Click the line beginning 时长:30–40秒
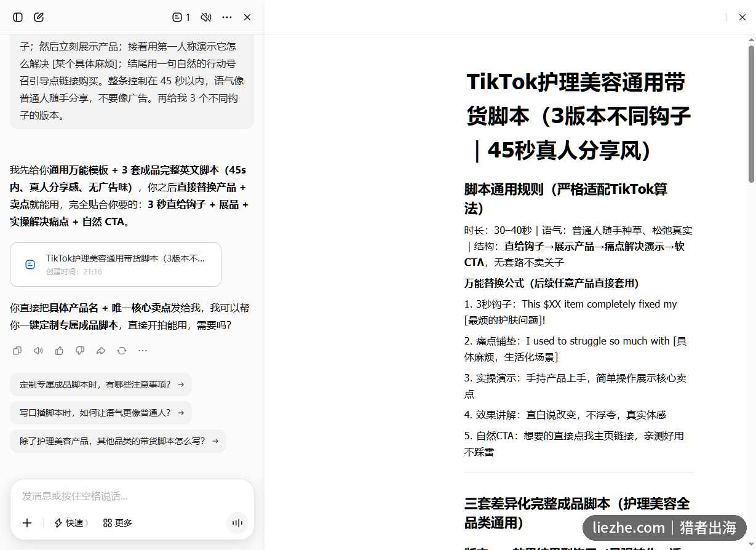Screen dimensions: 756x550 point(578,246)
